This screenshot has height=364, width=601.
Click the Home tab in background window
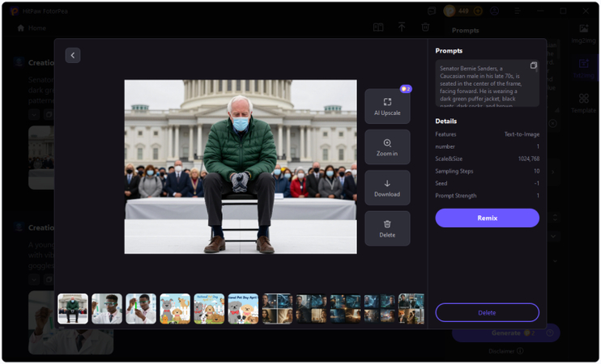point(32,28)
